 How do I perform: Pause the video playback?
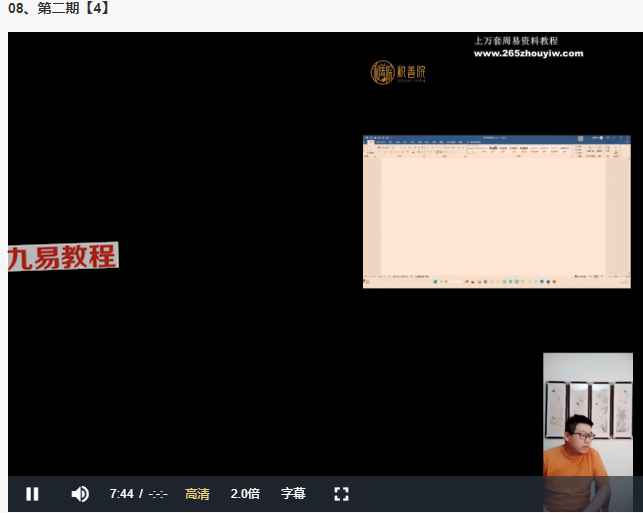(32, 494)
